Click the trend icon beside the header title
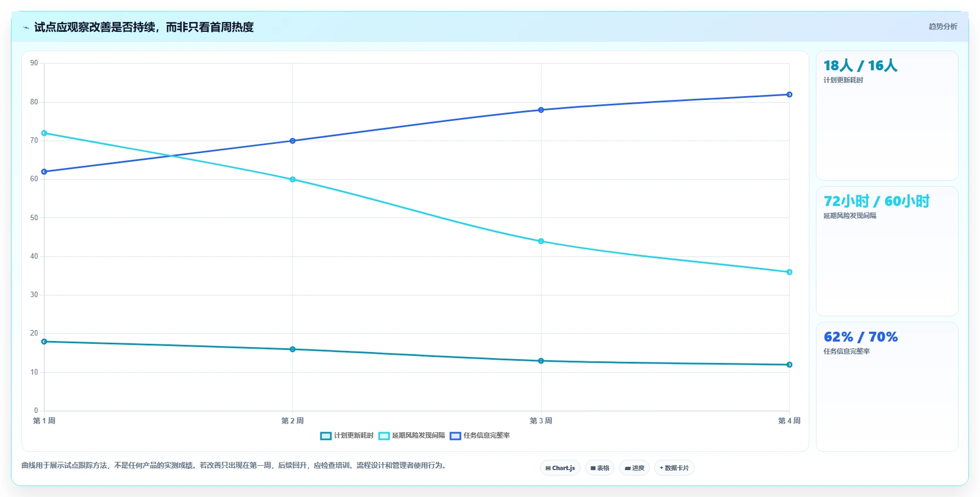Screen dimensions: 980x497 coord(26,27)
